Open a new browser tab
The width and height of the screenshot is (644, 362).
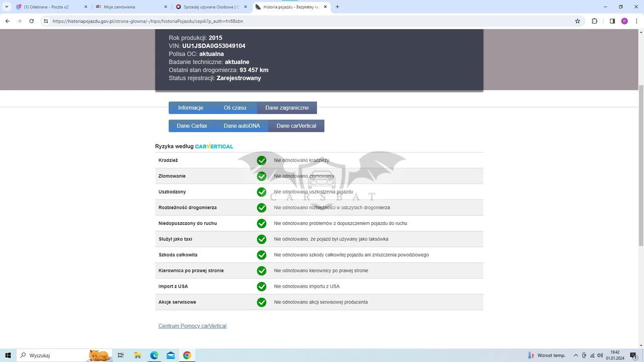click(x=337, y=7)
